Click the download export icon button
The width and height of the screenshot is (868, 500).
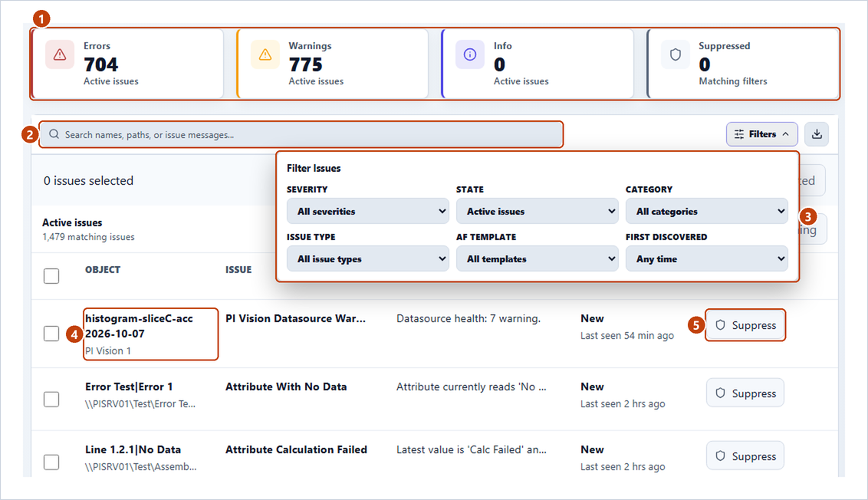pos(817,134)
